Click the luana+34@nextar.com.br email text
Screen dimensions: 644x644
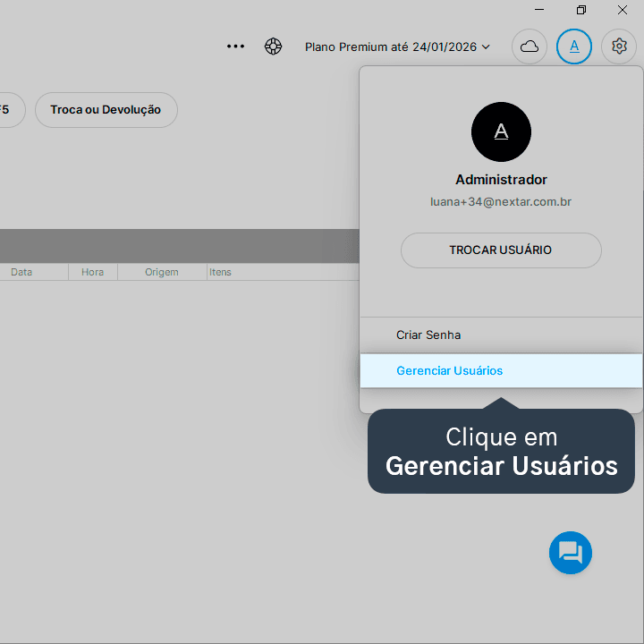click(x=501, y=201)
